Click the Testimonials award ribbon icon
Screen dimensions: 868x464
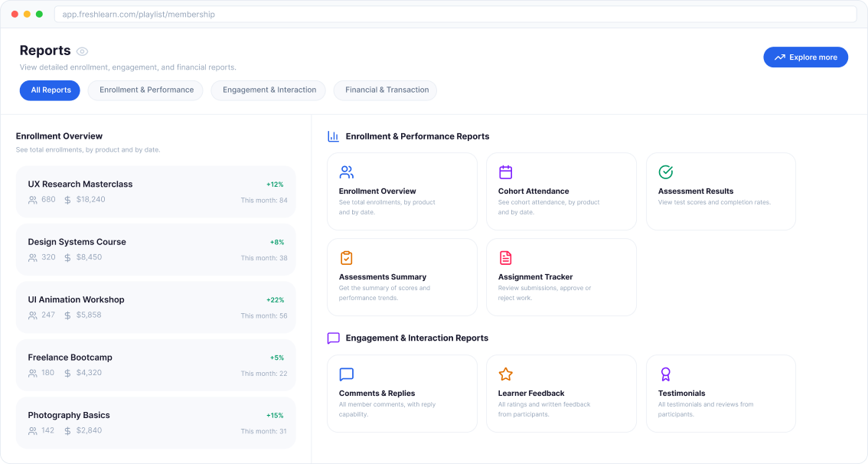[x=665, y=374]
